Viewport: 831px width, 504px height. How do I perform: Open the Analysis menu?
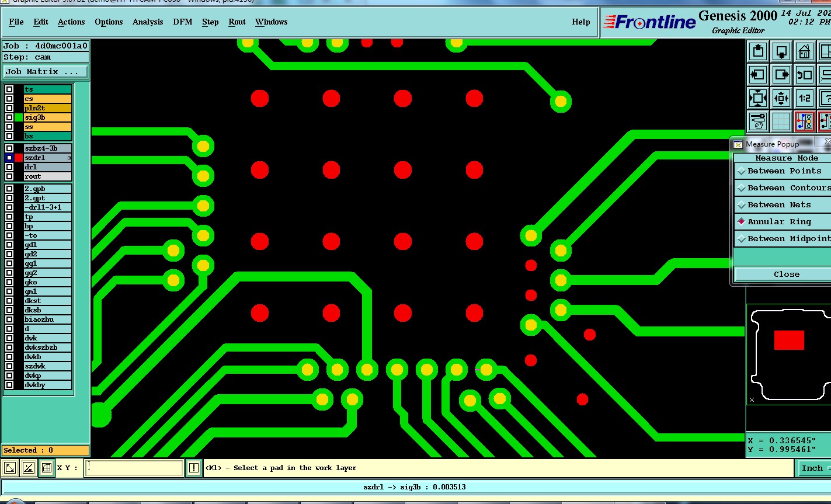[148, 22]
